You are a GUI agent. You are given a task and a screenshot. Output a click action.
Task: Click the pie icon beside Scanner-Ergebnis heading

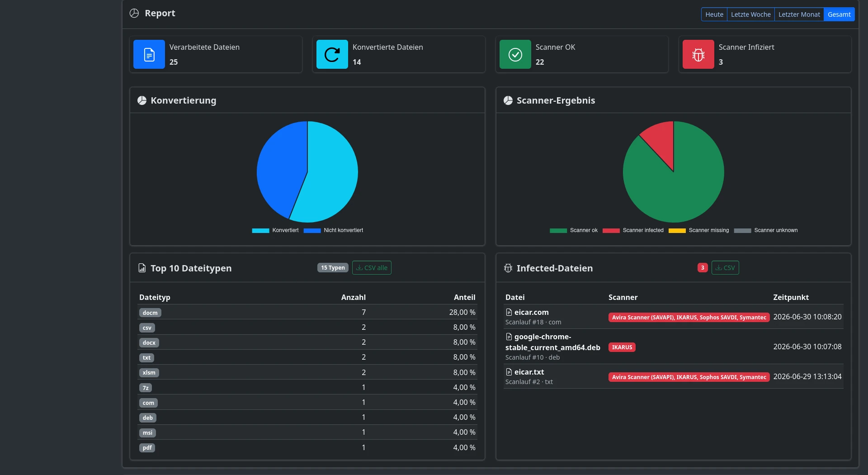coord(508,100)
